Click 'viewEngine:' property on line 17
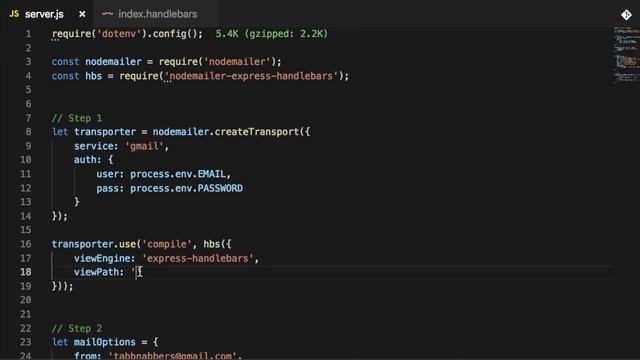 (104, 258)
